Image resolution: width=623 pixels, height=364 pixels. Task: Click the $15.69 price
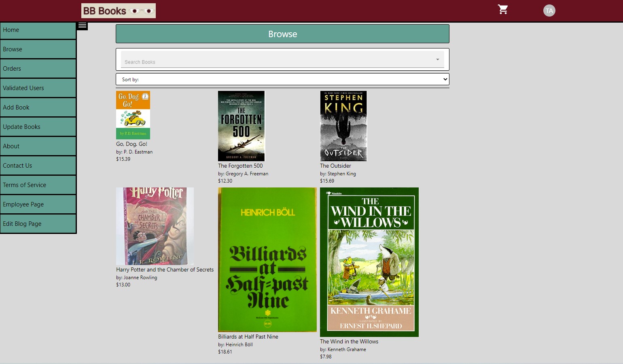point(327,181)
